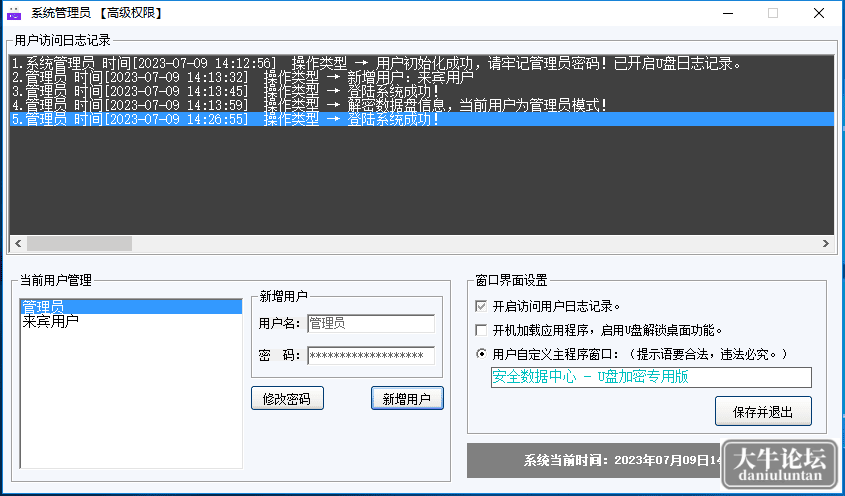Image resolution: width=845 pixels, height=496 pixels.
Task: Select log entry 1 about user initialization
Action: (421, 64)
